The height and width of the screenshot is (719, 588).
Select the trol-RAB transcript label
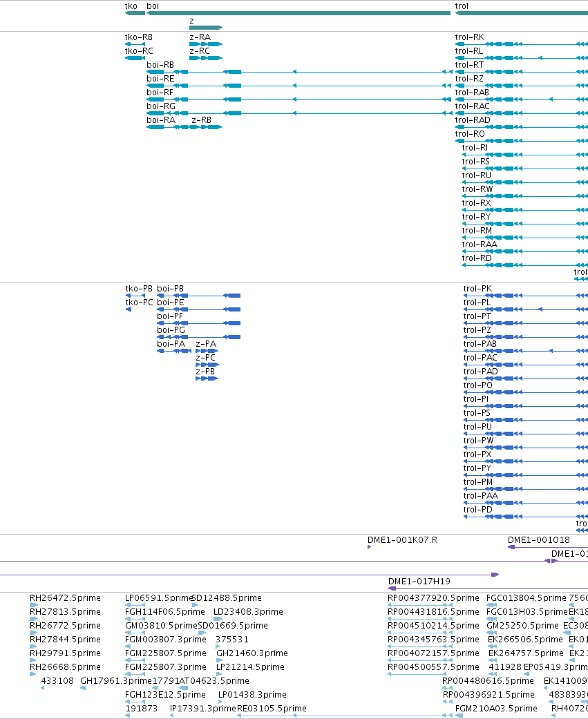pyautogui.click(x=472, y=92)
